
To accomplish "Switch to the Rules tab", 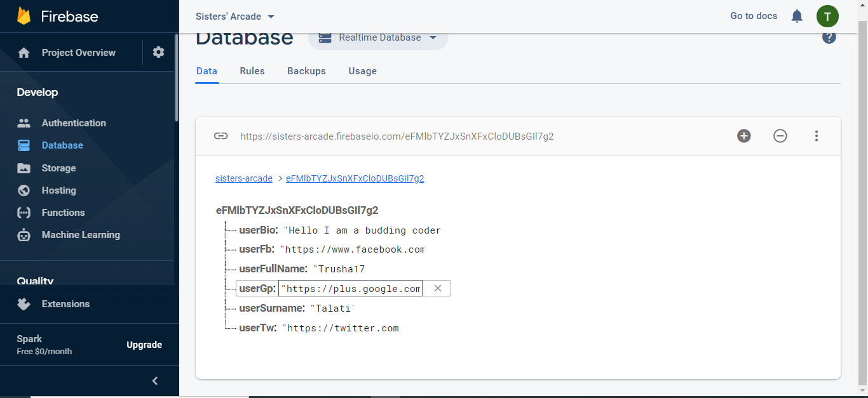I will tap(252, 71).
